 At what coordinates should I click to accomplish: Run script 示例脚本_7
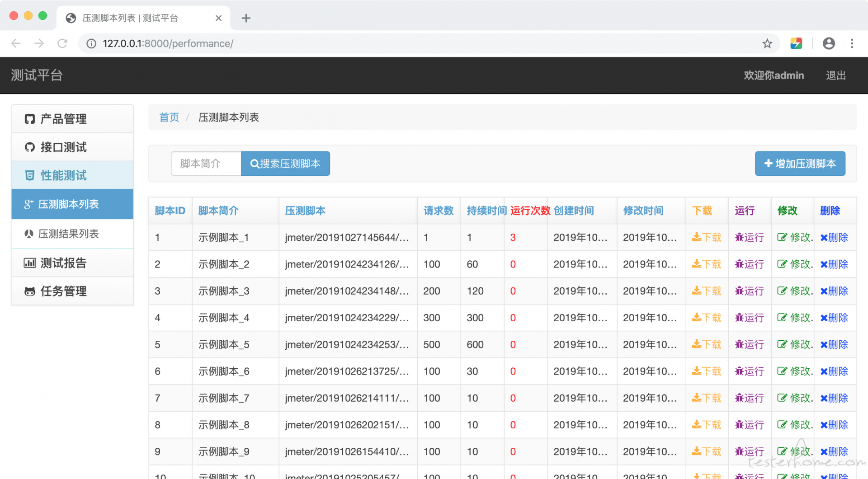[750, 398]
